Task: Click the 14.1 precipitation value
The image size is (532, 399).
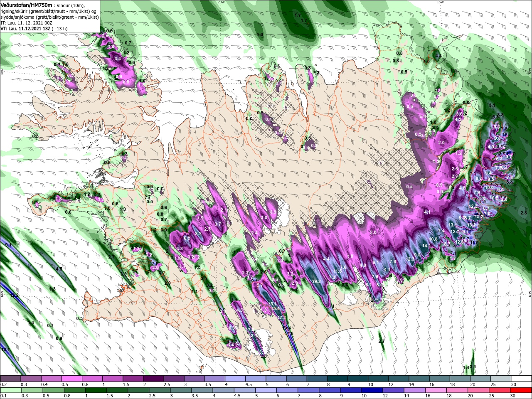Action: coord(426,246)
